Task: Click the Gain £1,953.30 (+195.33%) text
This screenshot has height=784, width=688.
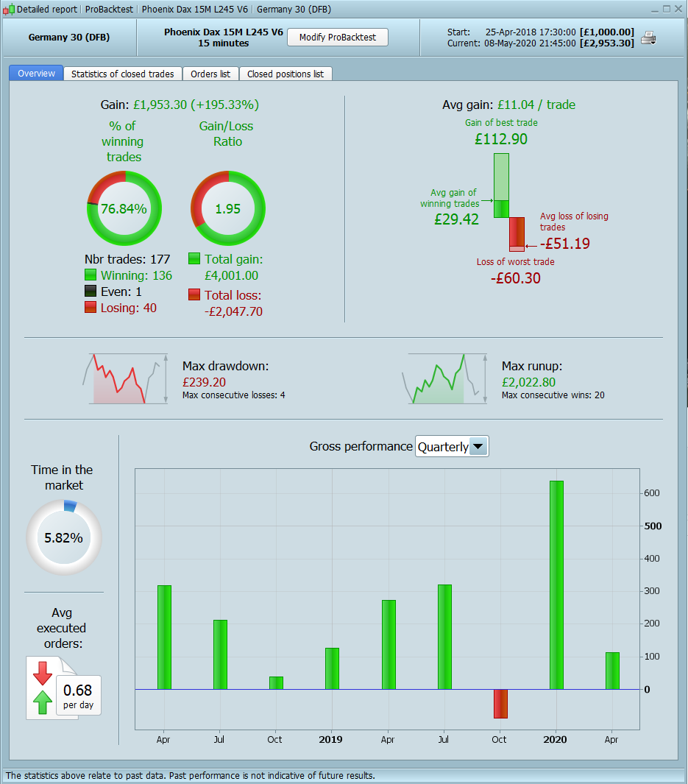Action: click(180, 105)
